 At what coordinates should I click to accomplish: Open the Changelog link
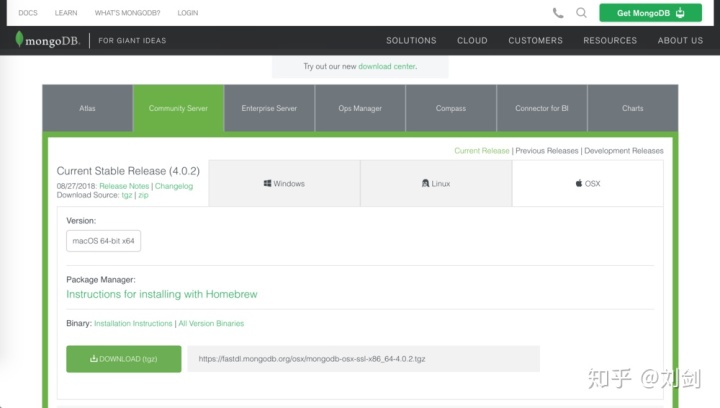(x=174, y=186)
